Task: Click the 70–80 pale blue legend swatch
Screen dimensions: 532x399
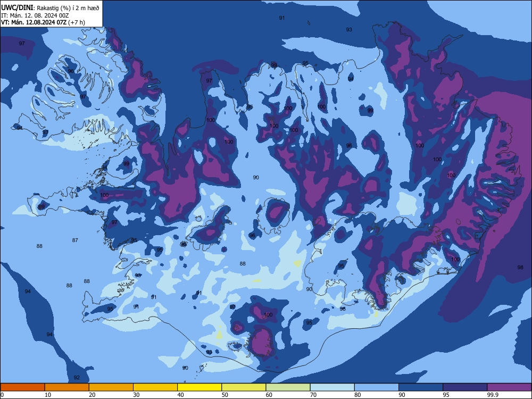Action: coord(332,387)
